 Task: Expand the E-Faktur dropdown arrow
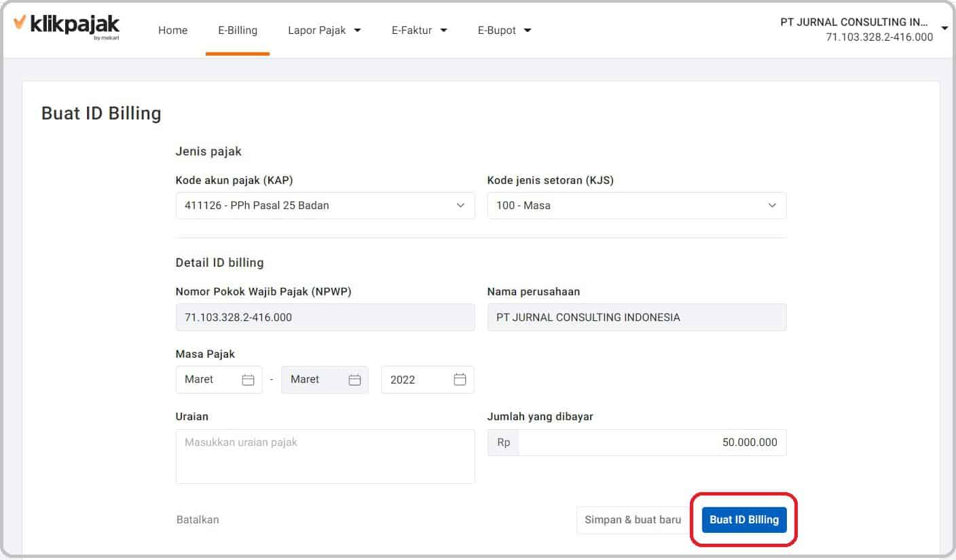point(443,31)
